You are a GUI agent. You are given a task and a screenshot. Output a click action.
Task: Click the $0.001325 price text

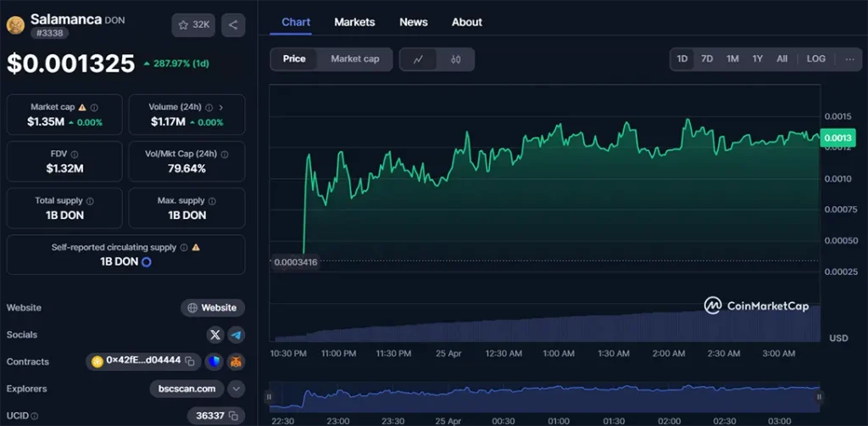pos(71,64)
